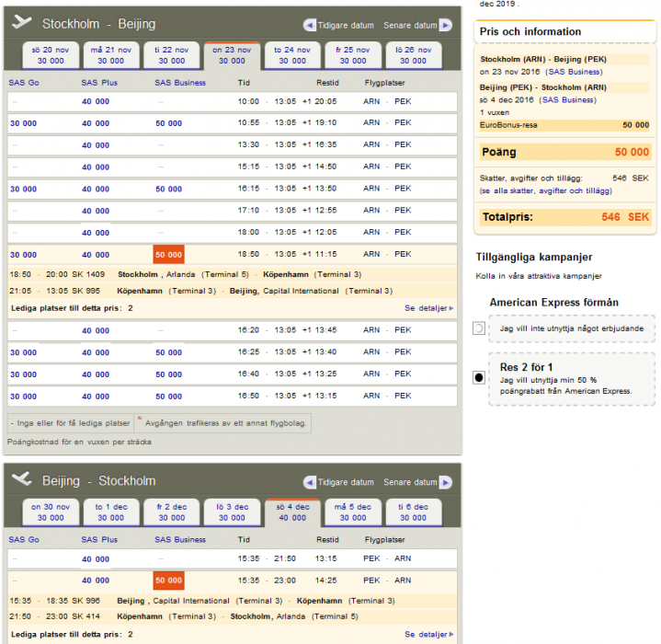The image size is (661, 644).
Task: Click earlier date arrow for Stockholm-Beijing
Action: [x=310, y=25]
